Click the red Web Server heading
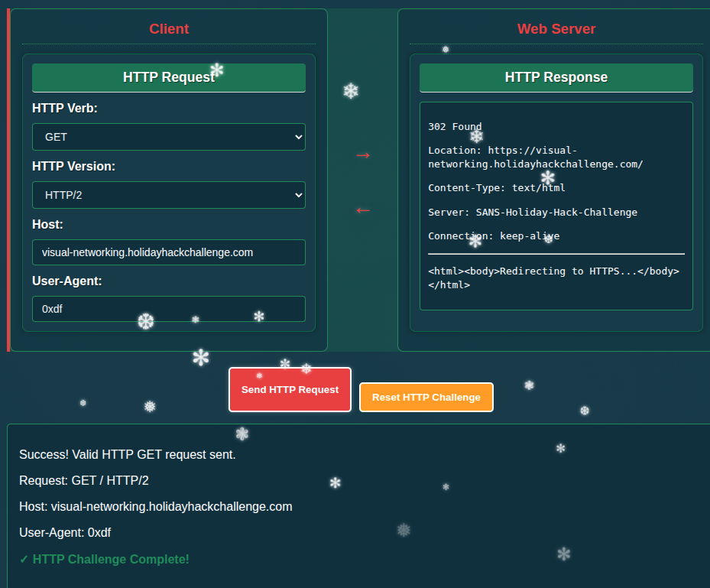 [556, 29]
